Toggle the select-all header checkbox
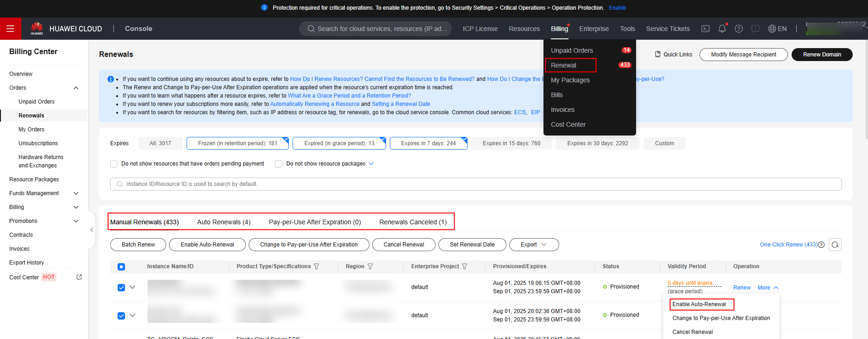The image size is (868, 339). point(121,267)
